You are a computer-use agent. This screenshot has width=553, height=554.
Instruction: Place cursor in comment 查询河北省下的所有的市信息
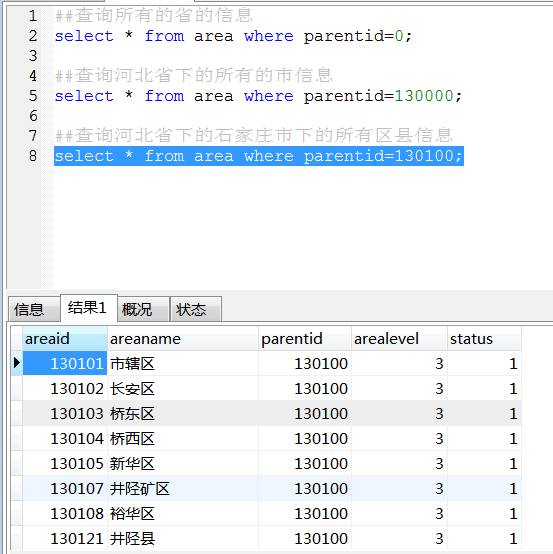(194, 76)
